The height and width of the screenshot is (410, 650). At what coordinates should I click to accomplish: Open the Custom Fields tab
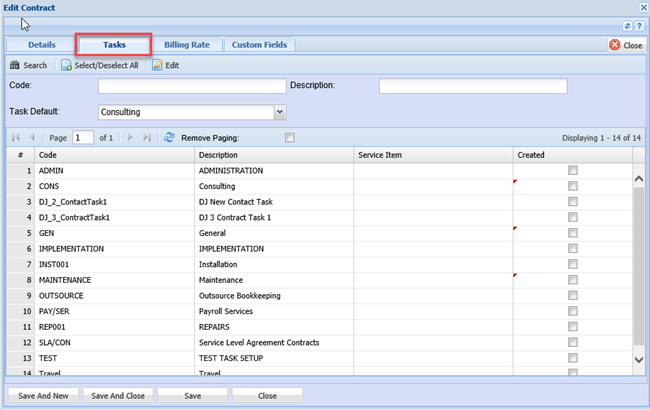coord(259,45)
